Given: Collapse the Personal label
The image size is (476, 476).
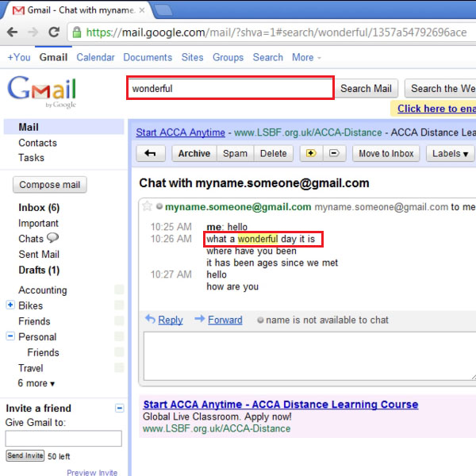Looking at the screenshot, I should 10,336.
